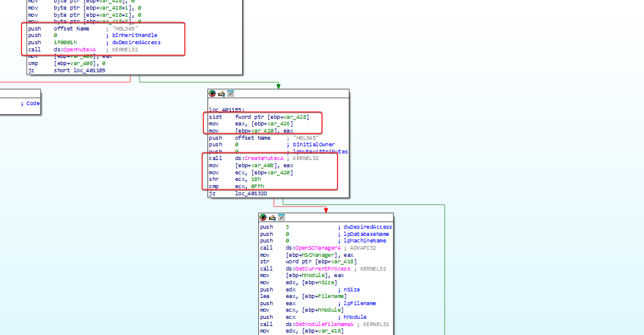
Task: Click the node color icon on the loc_4011B5 block
Action: pyautogui.click(x=212, y=94)
